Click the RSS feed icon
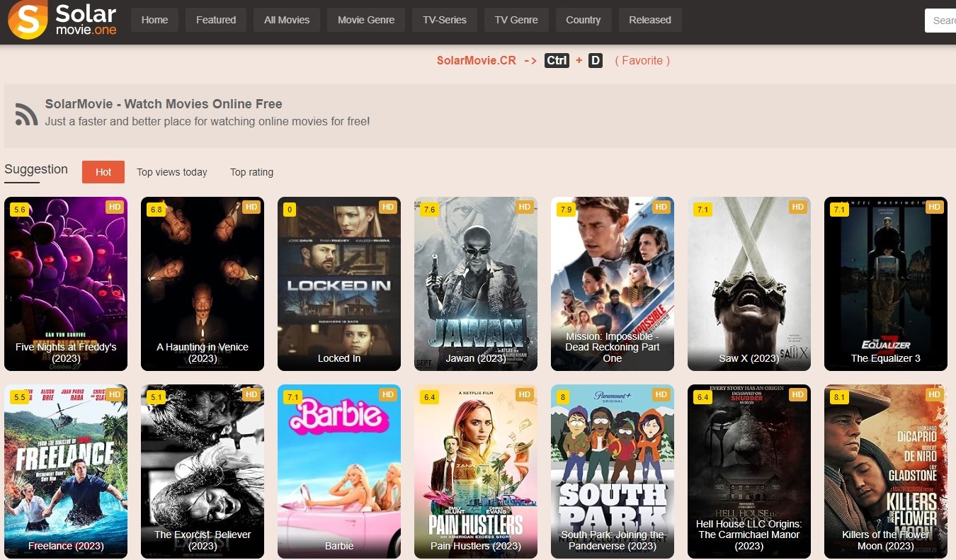Viewport: 956px width, 560px height. pyautogui.click(x=26, y=114)
